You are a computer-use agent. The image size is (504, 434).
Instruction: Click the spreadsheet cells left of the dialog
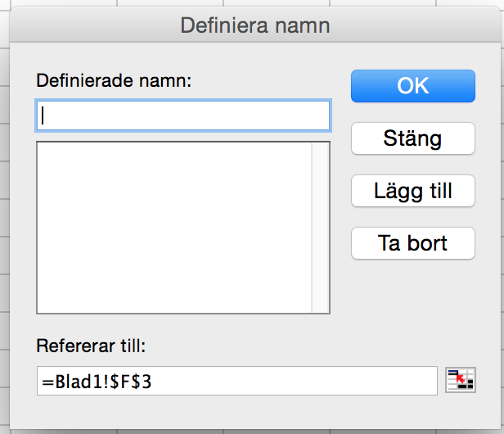(x=5, y=217)
